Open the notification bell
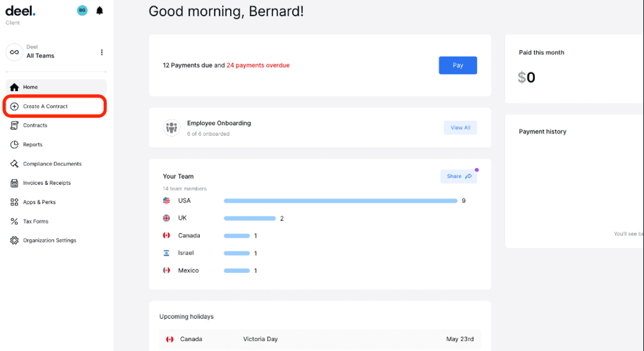The height and width of the screenshot is (351, 644). click(x=99, y=10)
